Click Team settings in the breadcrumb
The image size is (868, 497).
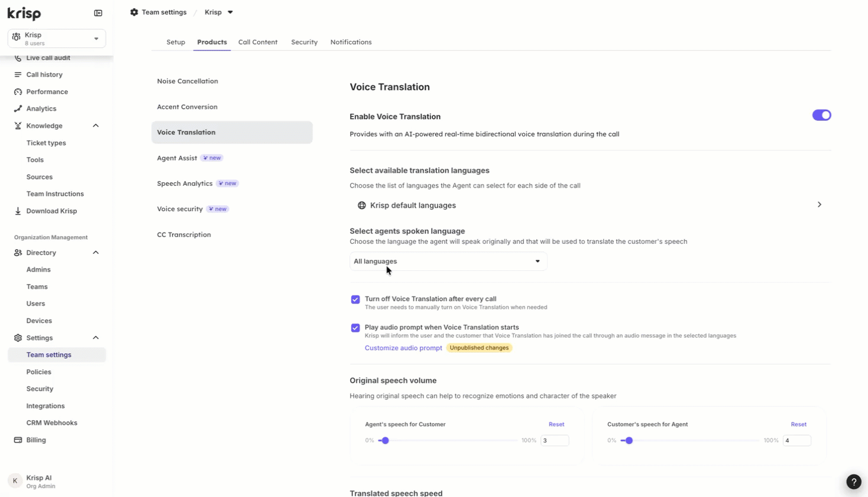[x=164, y=12]
